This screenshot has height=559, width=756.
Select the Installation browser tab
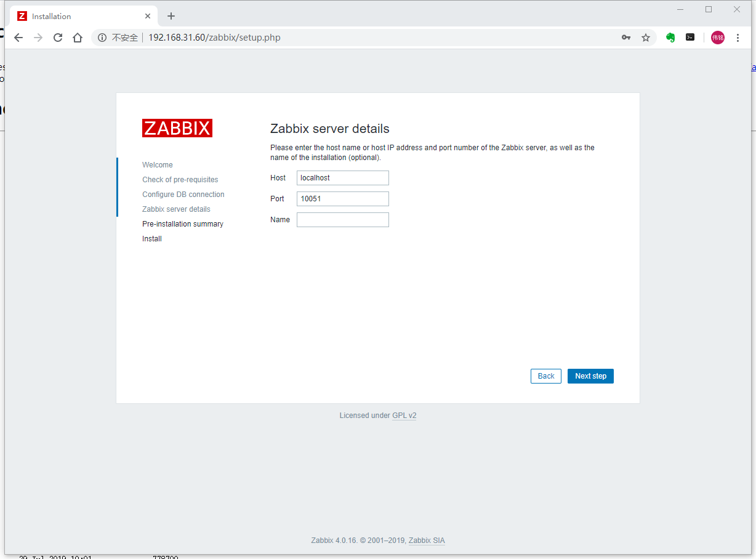tap(84, 16)
